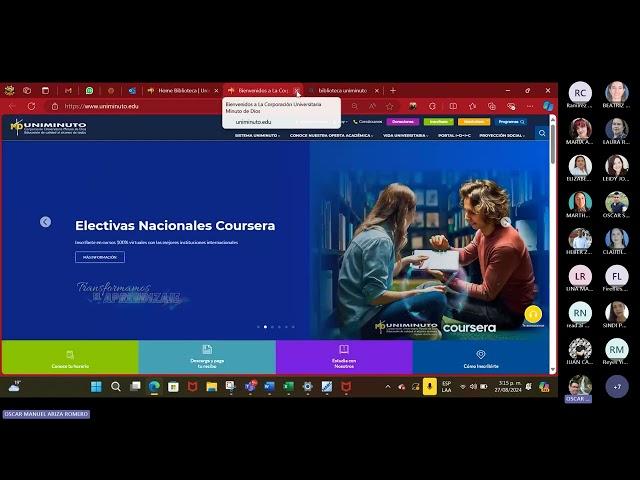Viewport: 640px width, 480px height.
Task: Go to next carousel slide arrow
Action: pos(506,222)
